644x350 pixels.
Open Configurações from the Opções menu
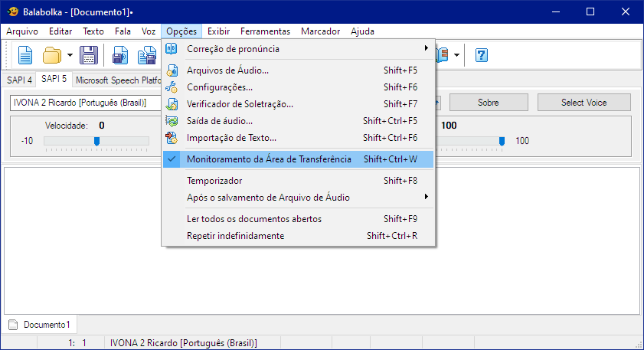pyautogui.click(x=219, y=87)
